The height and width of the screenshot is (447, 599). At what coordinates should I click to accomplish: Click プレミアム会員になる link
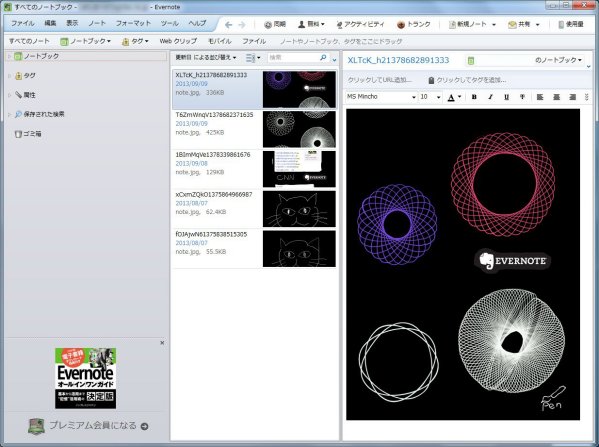(93, 426)
